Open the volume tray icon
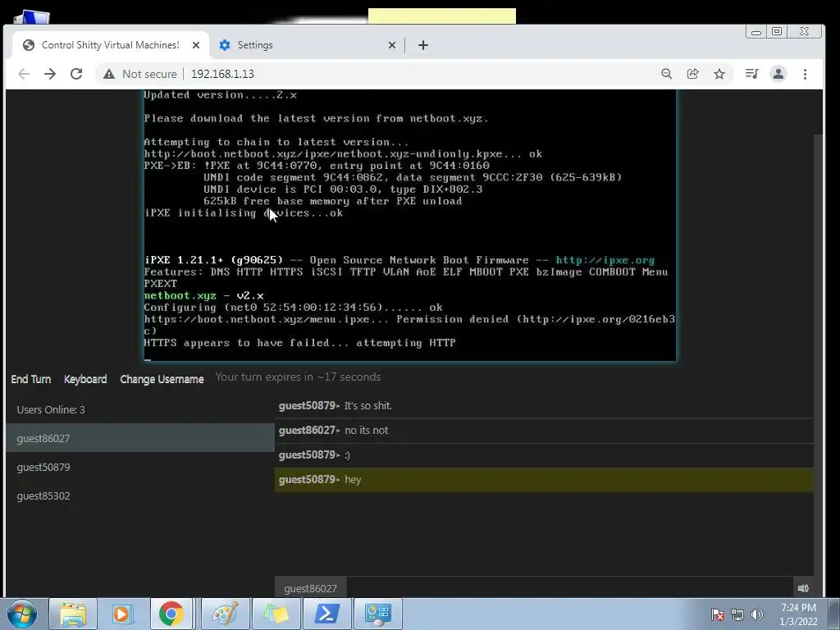 click(756, 614)
